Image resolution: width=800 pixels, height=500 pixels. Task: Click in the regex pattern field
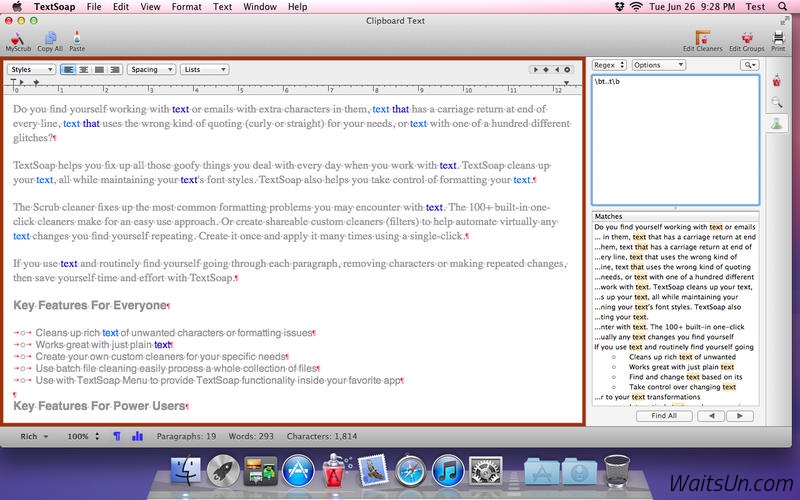click(x=675, y=140)
